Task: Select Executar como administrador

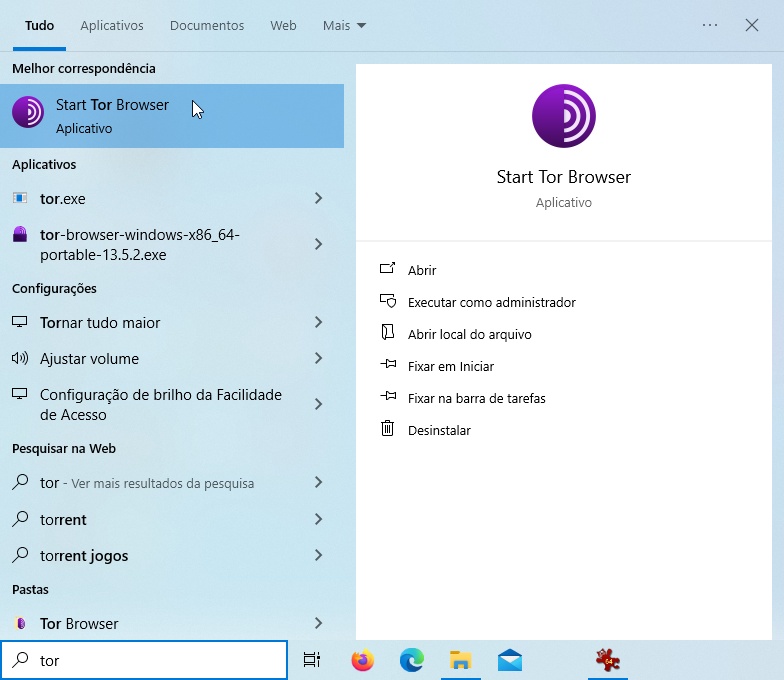Action: (x=492, y=302)
